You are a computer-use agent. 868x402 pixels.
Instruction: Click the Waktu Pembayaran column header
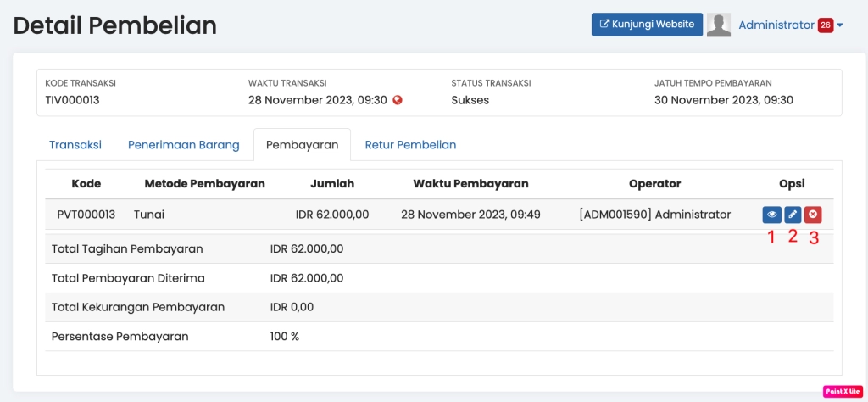pyautogui.click(x=470, y=184)
